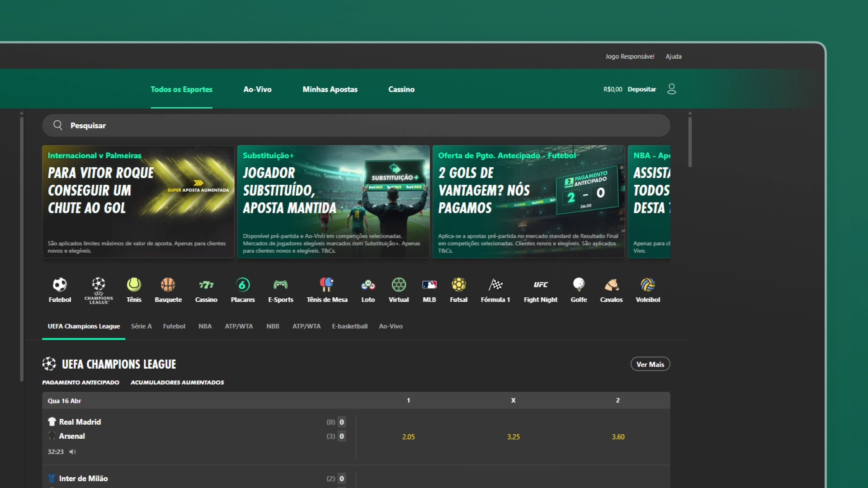Image resolution: width=868 pixels, height=488 pixels.
Task: Select the 3.25 draw odds
Action: [x=513, y=437]
